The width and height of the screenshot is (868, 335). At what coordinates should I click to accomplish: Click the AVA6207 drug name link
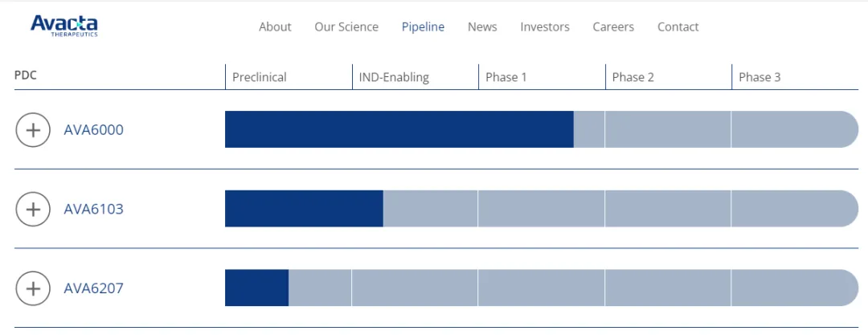click(x=94, y=288)
